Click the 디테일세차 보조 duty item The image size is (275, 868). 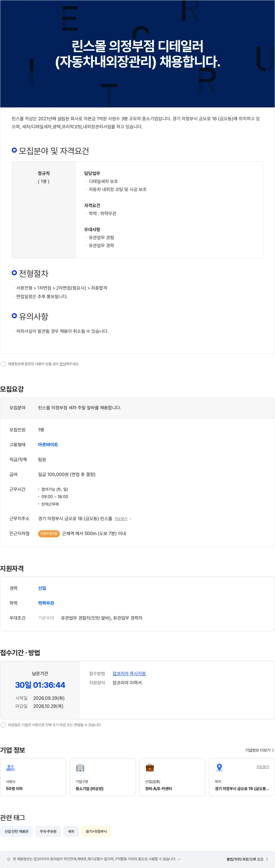pos(103,181)
